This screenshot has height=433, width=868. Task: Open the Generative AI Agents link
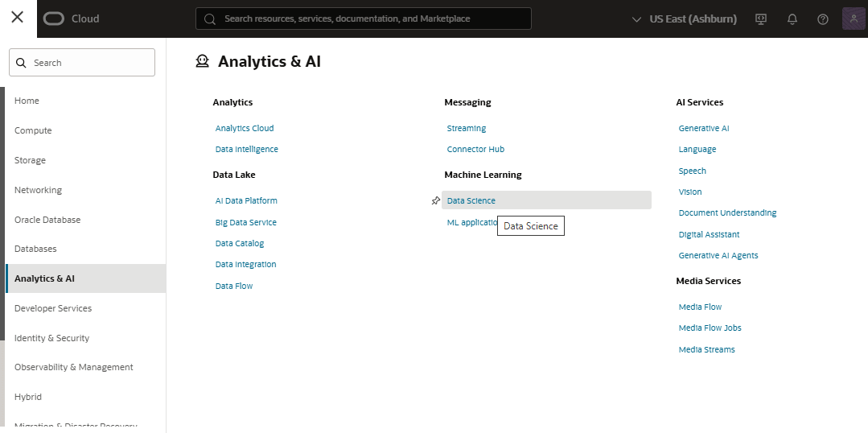coord(718,255)
